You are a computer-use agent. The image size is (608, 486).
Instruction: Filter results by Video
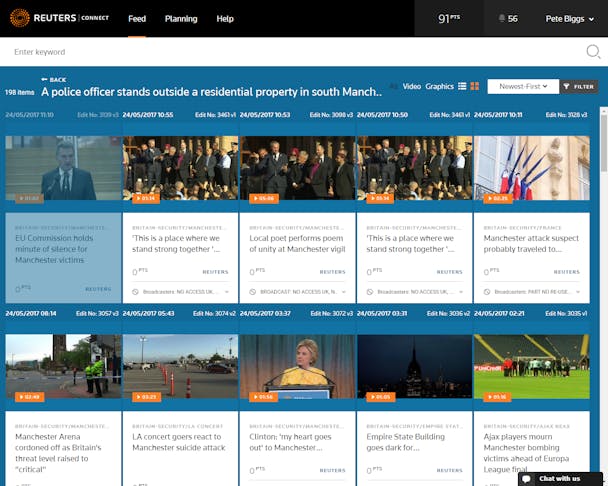coord(411,87)
